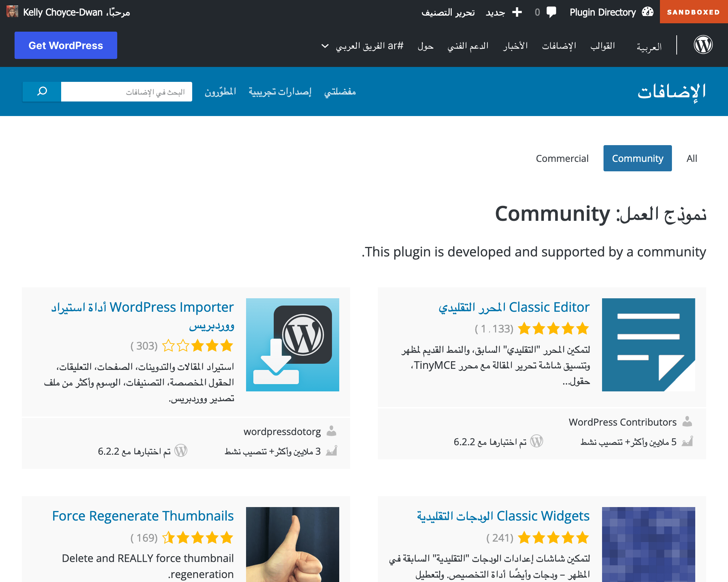Open the SANDBOXED badge in admin bar
728x582 pixels.
point(693,12)
